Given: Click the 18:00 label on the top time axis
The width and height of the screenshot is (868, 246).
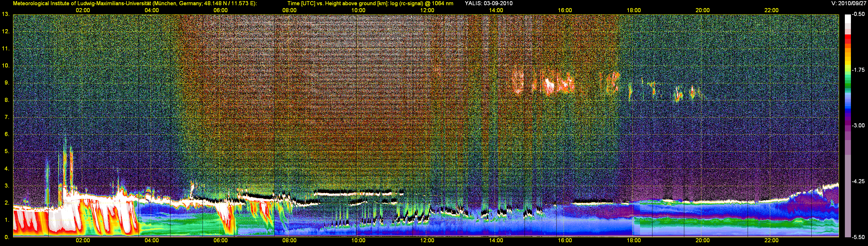Looking at the screenshot, I should pos(634,10).
